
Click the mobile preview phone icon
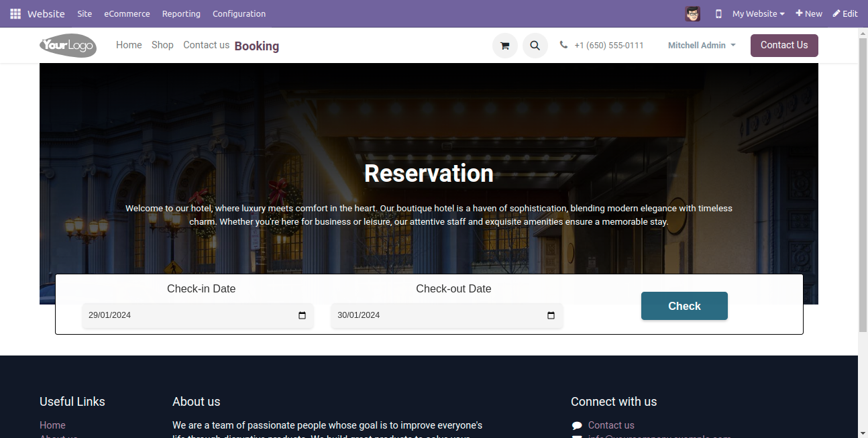pyautogui.click(x=718, y=13)
